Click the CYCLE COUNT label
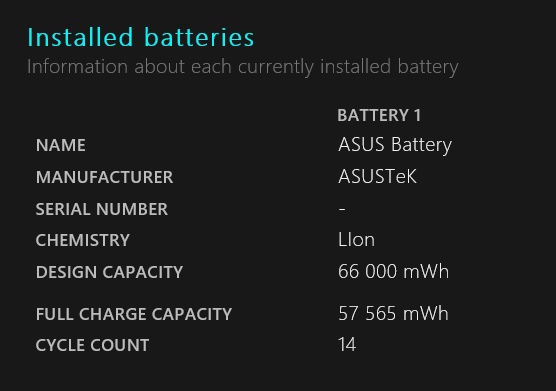 click(92, 345)
